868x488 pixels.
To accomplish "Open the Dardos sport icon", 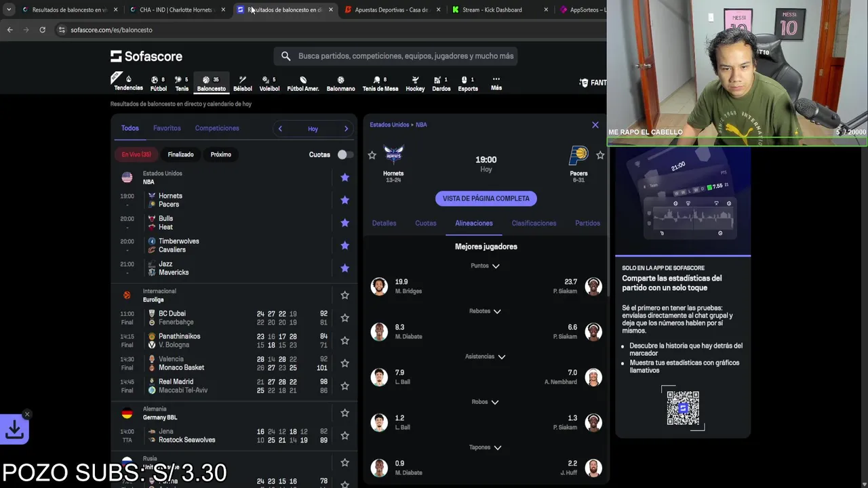I will pos(441,83).
